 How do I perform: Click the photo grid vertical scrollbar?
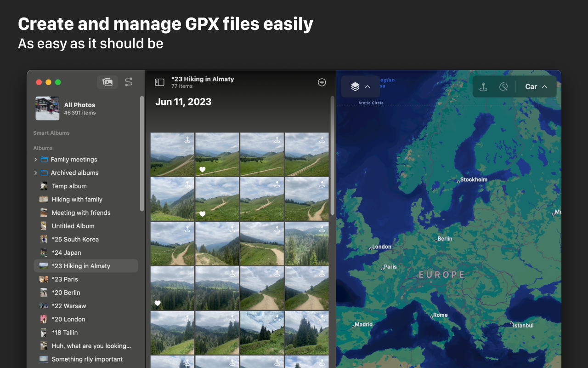333,155
